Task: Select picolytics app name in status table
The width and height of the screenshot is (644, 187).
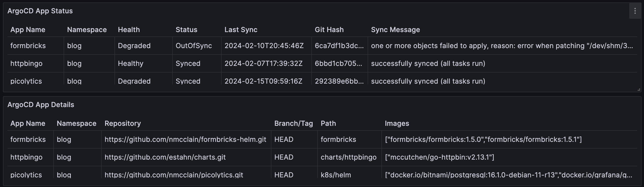Action: pos(26,81)
